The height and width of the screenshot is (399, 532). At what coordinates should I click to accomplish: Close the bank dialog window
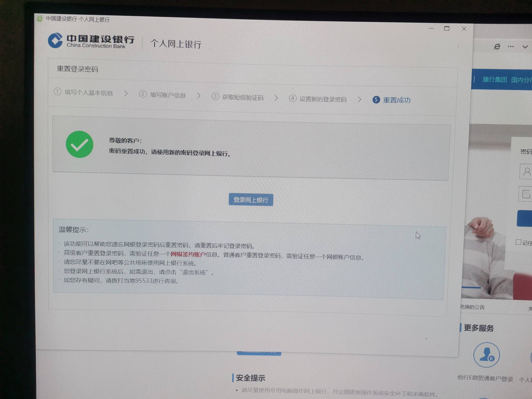464,28
